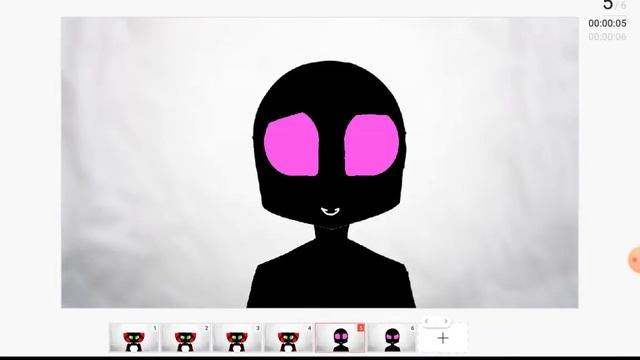640x360 pixels.
Task: Select frame 1 thumbnail in the timeline
Action: click(134, 338)
